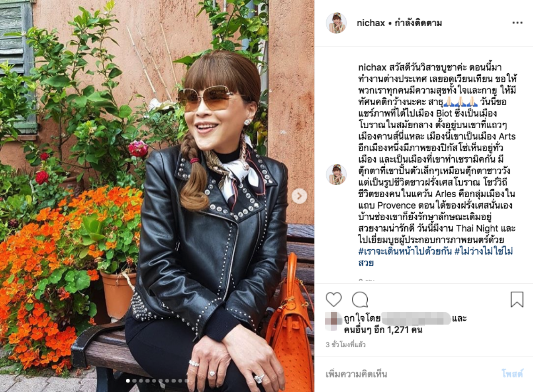
Task: Click the main photo of the post
Action: 157,196
